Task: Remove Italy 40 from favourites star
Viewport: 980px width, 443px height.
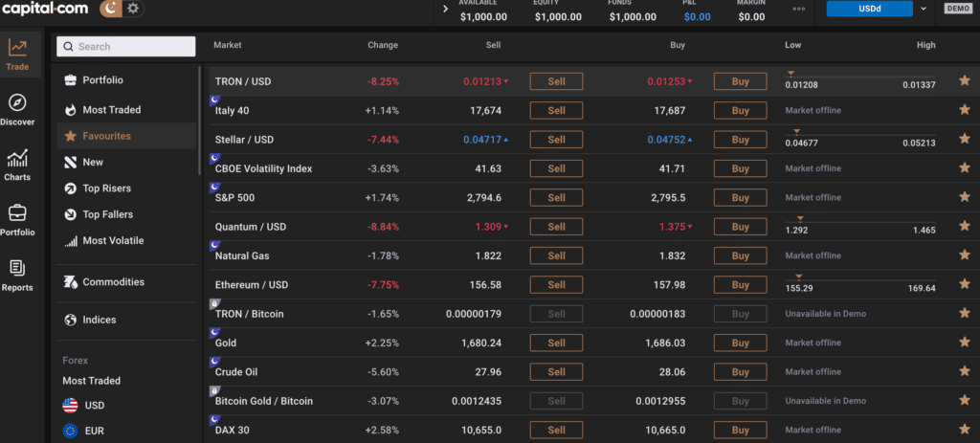Action: point(965,110)
